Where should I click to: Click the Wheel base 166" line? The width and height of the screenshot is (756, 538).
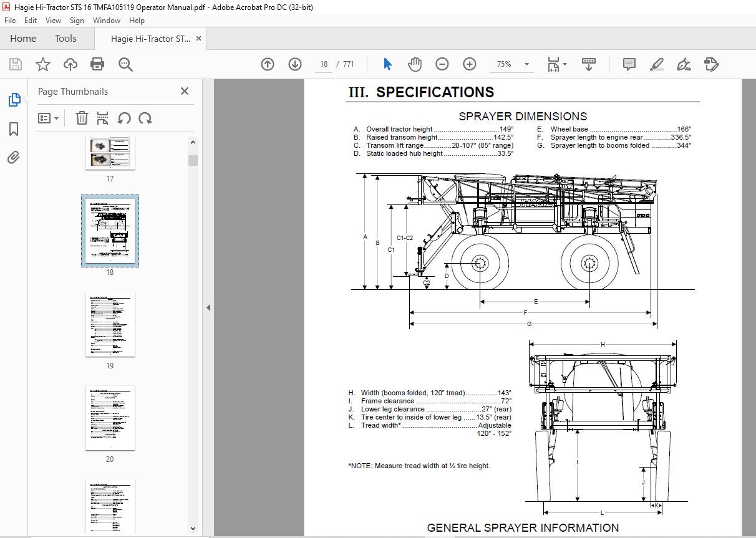[x=614, y=130]
